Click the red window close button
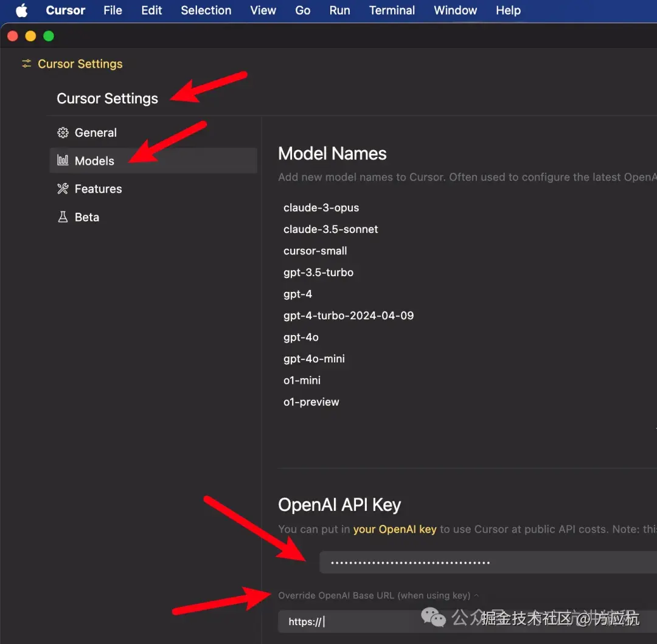The height and width of the screenshot is (644, 657). click(13, 36)
